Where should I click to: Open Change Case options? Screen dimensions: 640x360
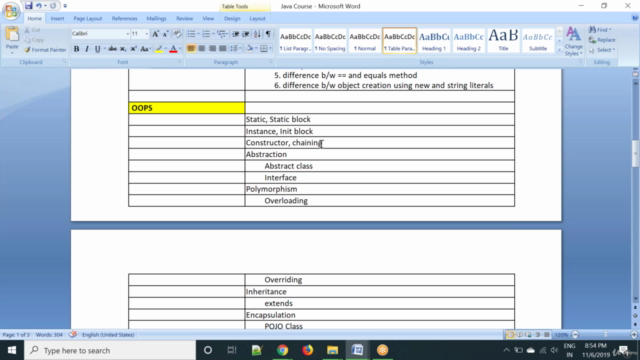pos(145,49)
